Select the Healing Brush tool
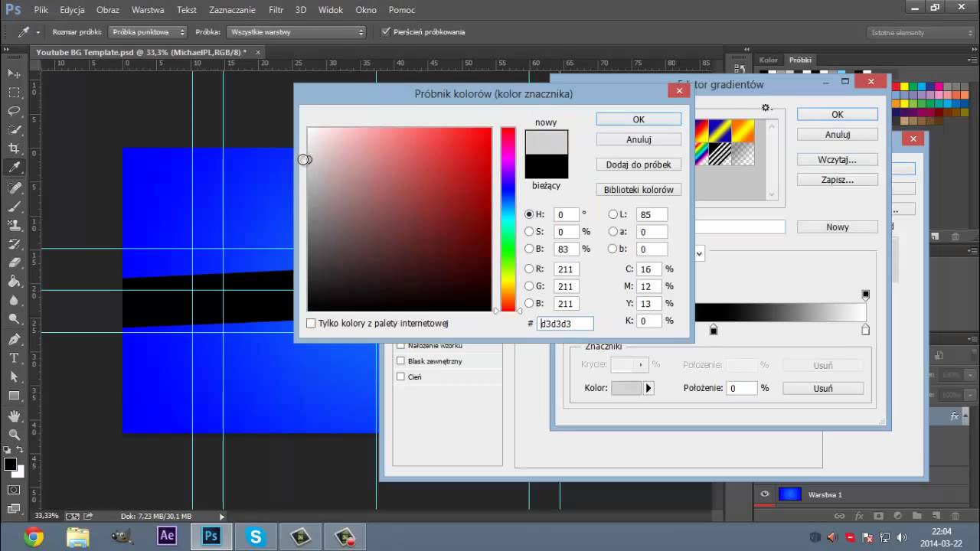This screenshot has width=980, height=551. (x=14, y=187)
